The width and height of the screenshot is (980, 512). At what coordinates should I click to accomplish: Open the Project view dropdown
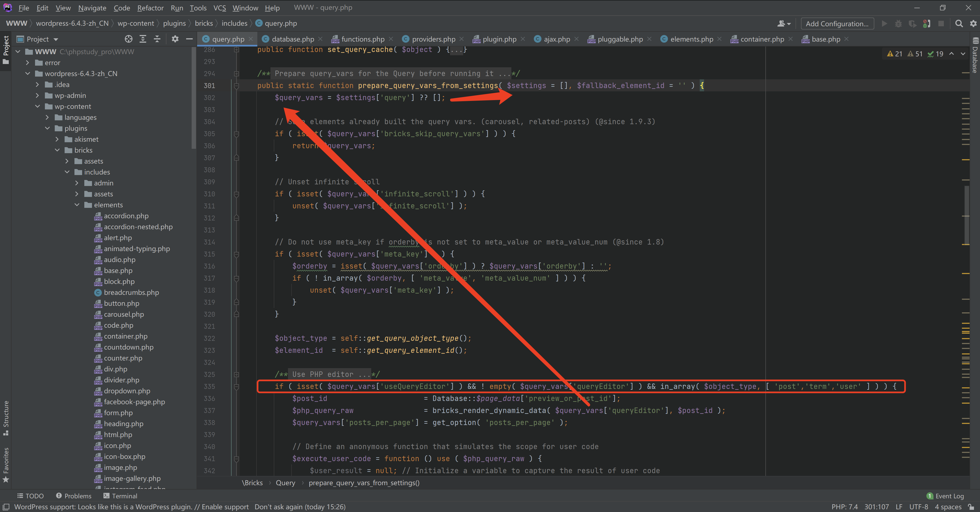[38, 39]
